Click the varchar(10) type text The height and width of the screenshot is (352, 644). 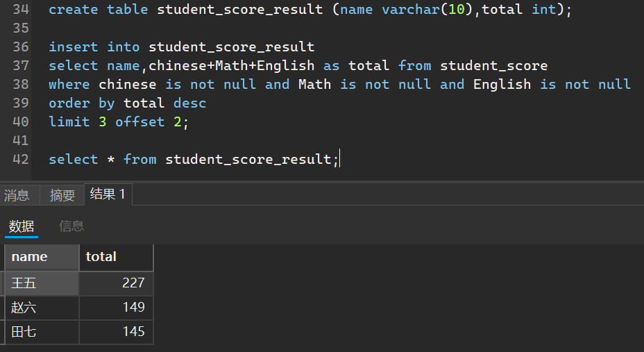(427, 9)
